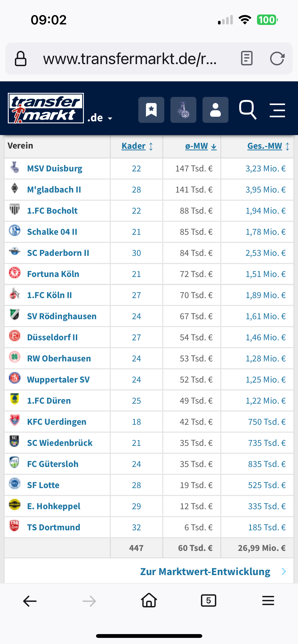Reload the page with refresh icon
The width and height of the screenshot is (298, 644).
[x=277, y=58]
